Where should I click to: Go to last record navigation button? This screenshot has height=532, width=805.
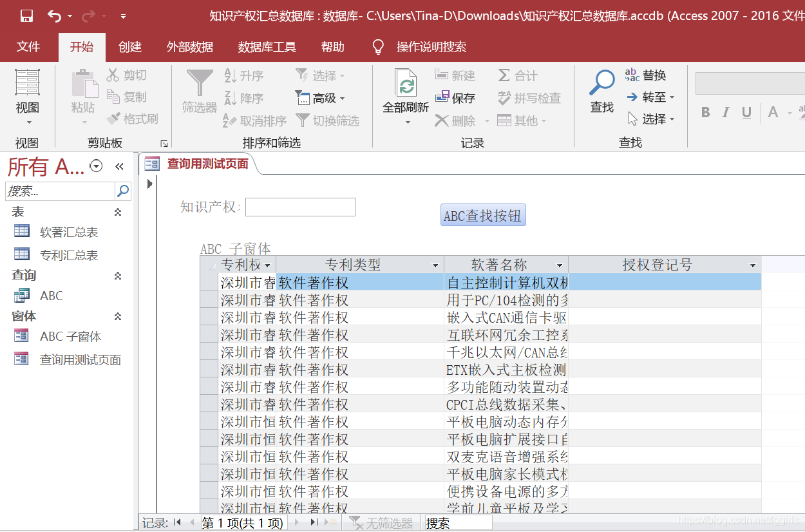(314, 523)
